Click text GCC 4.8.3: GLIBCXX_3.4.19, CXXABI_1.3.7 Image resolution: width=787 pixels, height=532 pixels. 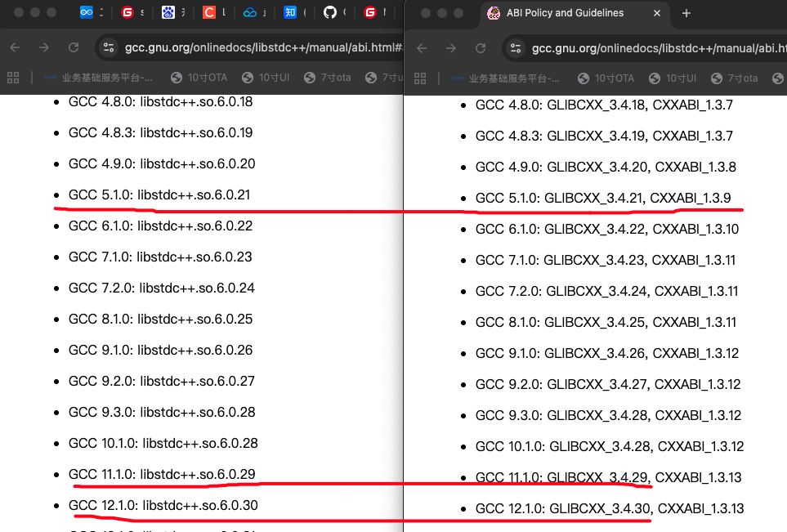(x=604, y=136)
